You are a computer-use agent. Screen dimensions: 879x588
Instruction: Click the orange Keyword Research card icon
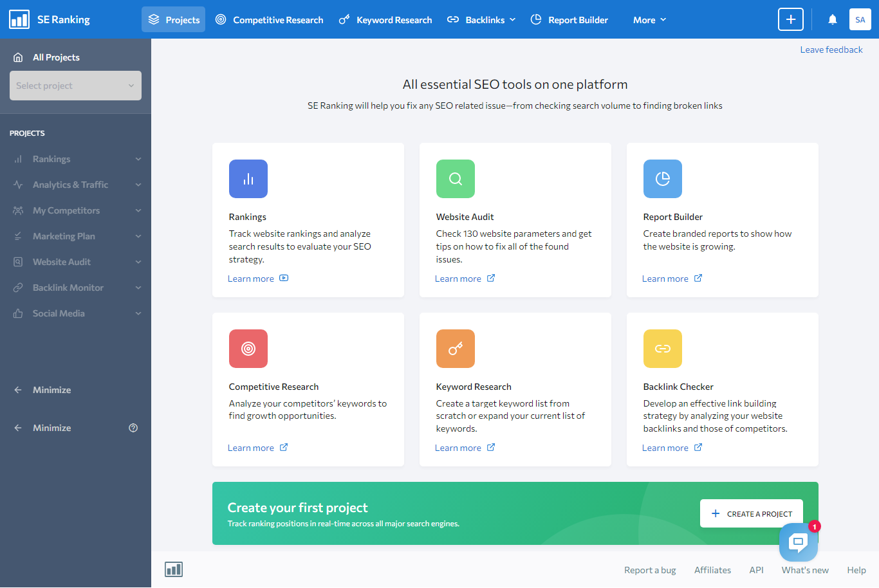[456, 349]
